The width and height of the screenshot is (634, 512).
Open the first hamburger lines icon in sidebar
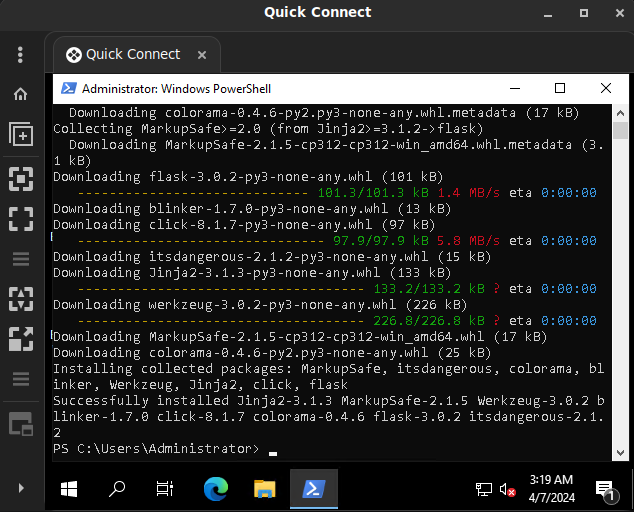click(21, 259)
